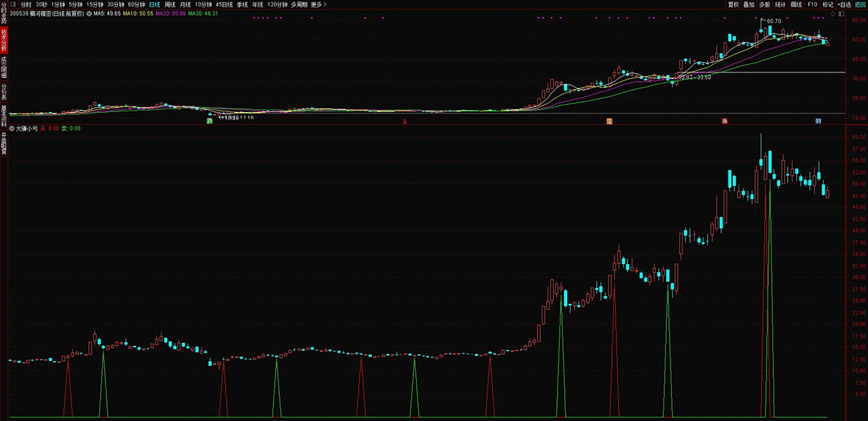This screenshot has height=421, width=868.
Task: Click the 画线 drawing button
Action: tap(796, 4)
